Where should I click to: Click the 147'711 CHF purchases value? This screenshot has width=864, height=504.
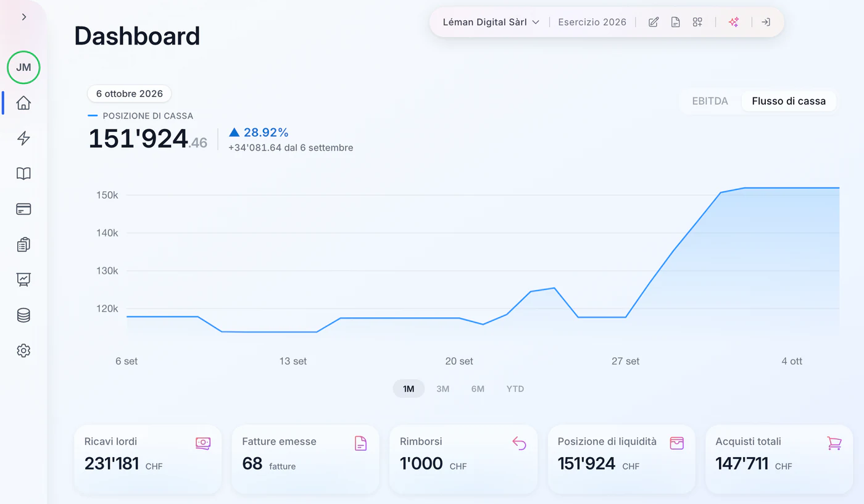754,463
